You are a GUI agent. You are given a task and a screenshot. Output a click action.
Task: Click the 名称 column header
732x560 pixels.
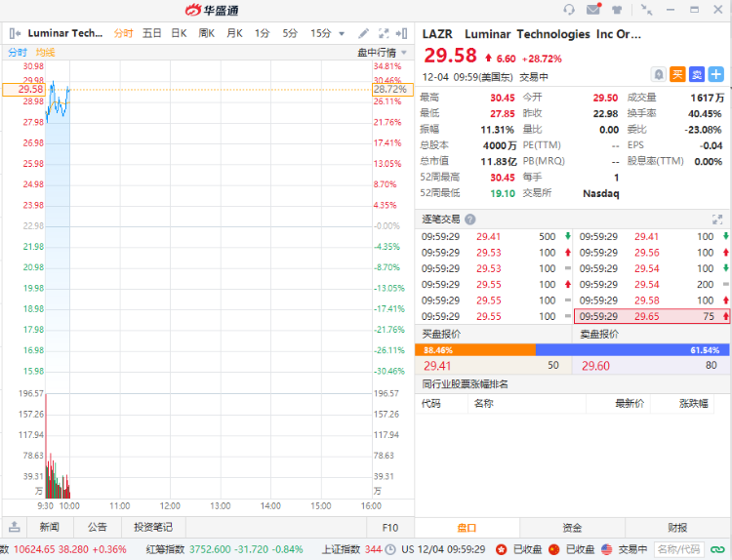pyautogui.click(x=484, y=403)
